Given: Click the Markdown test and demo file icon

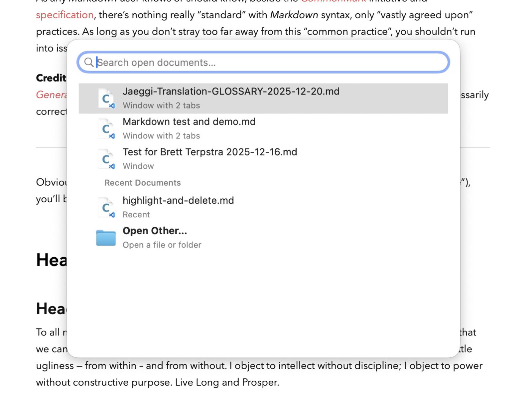Looking at the screenshot, I should [106, 129].
